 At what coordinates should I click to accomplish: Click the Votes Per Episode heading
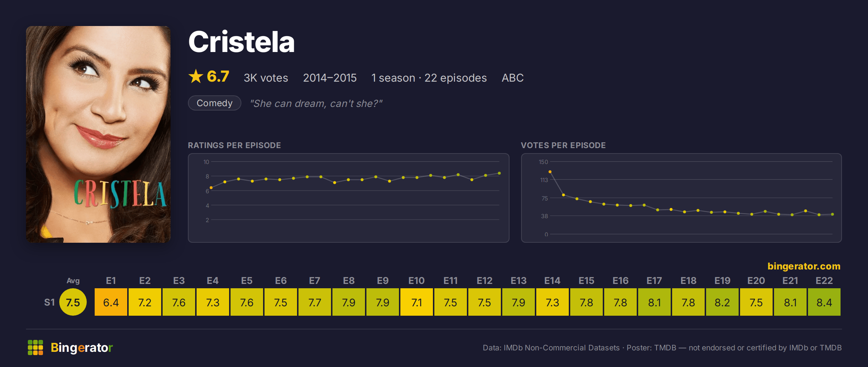click(563, 145)
